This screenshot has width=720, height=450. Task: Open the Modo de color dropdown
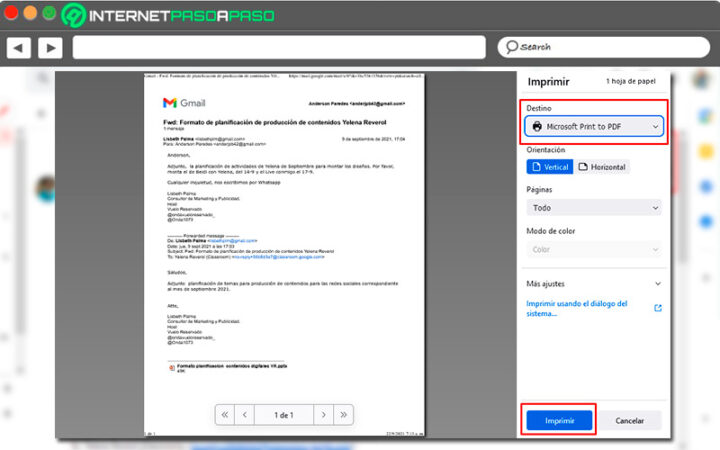(x=594, y=249)
